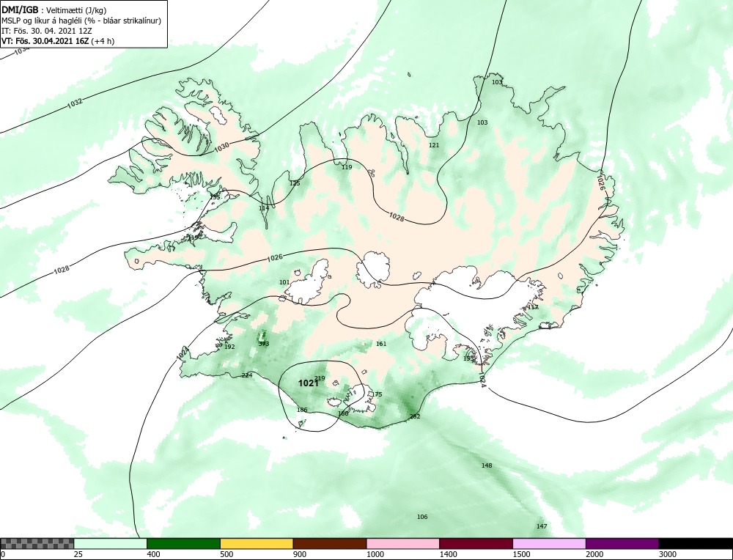The height and width of the screenshot is (560, 733).
Task: Click the '2000' legend scale label
Action: pyautogui.click(x=594, y=554)
